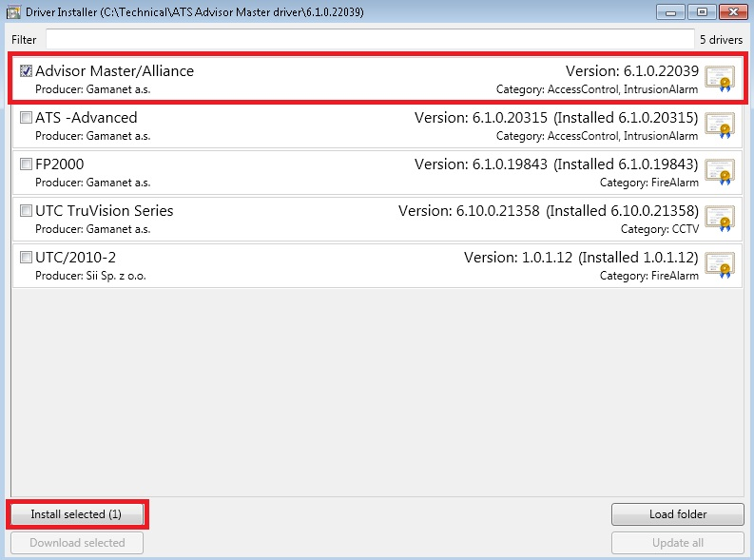Click the certificate icon for Advisor Master/Alliance
The height and width of the screenshot is (560, 754).
pos(720,79)
